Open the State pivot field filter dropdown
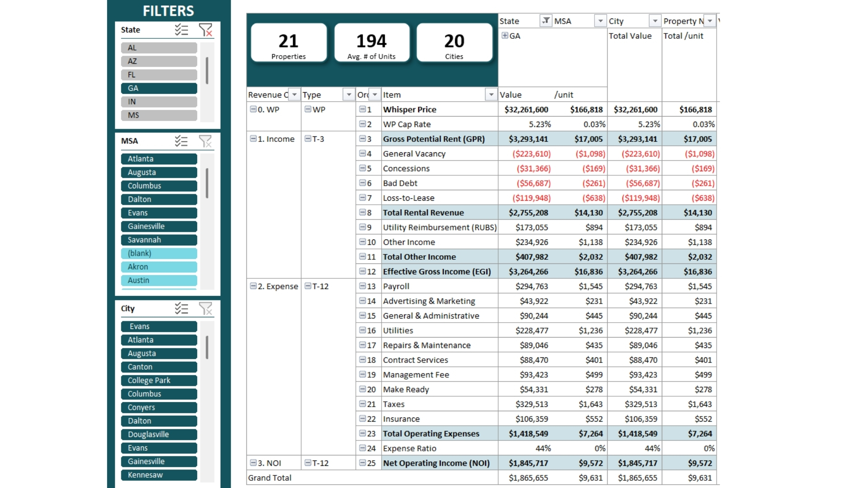The height and width of the screenshot is (488, 868). (x=546, y=21)
